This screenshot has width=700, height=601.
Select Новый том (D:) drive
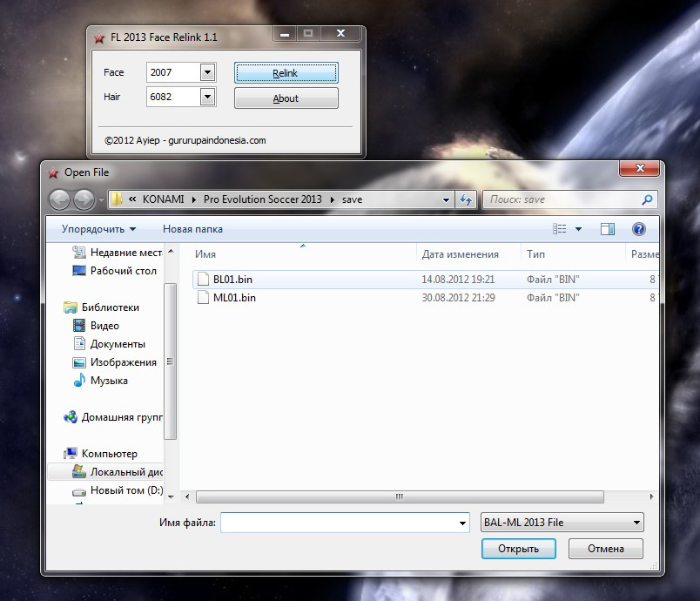point(127,490)
